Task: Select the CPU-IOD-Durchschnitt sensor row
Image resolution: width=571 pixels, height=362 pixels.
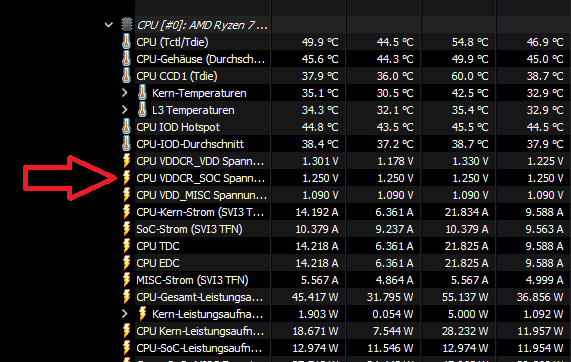Action: (x=346, y=144)
